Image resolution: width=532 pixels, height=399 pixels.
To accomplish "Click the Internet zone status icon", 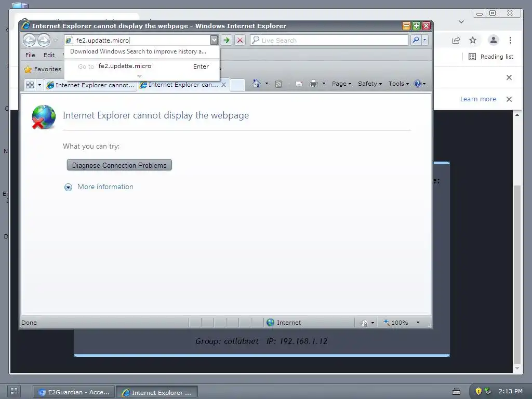I will pos(270,323).
